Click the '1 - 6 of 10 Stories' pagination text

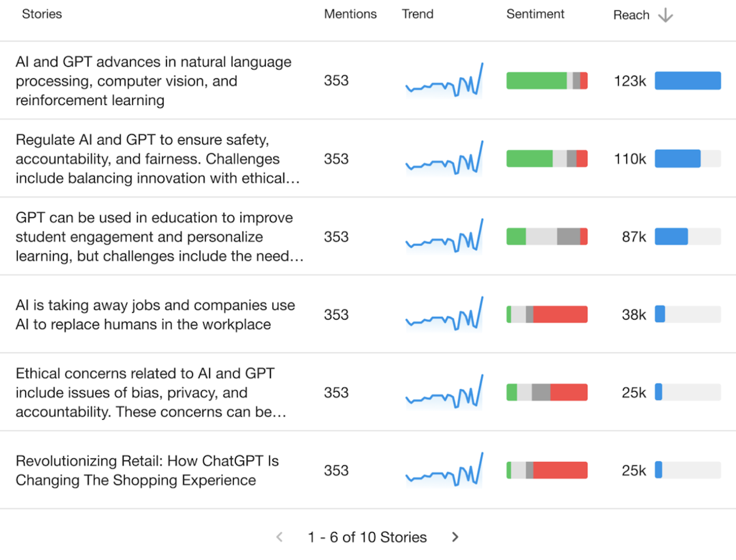[x=367, y=538]
